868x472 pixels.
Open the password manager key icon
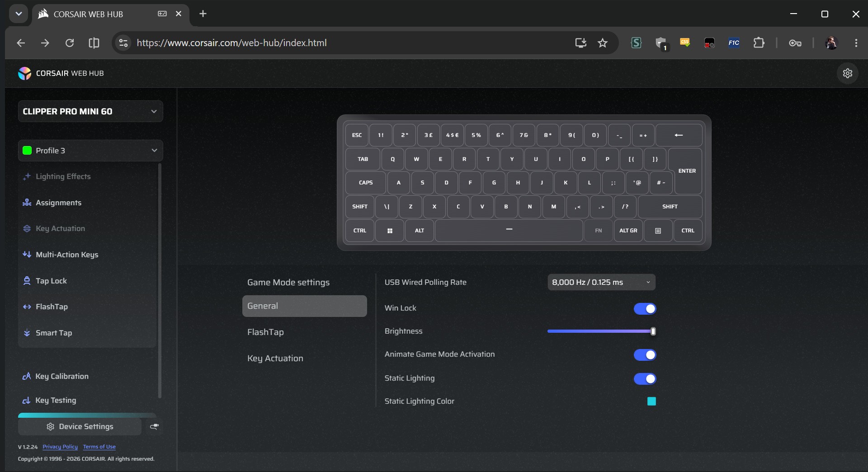pyautogui.click(x=795, y=43)
